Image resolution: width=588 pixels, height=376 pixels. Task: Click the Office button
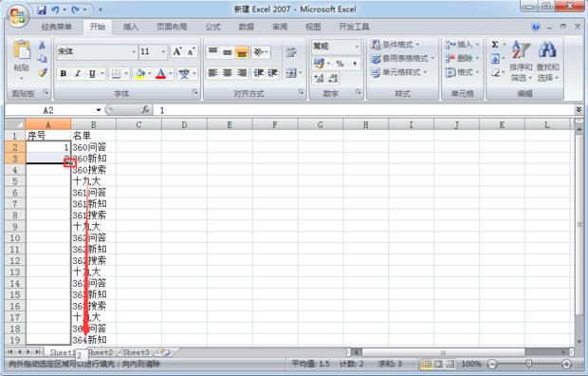tap(17, 16)
